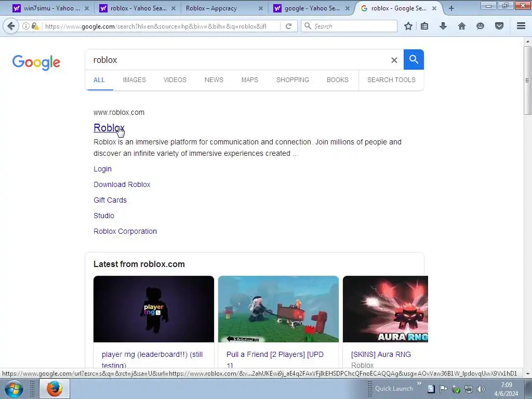The width and height of the screenshot is (532, 399).
Task: Click the Pull a Friend thumbnail image
Action: (x=278, y=309)
